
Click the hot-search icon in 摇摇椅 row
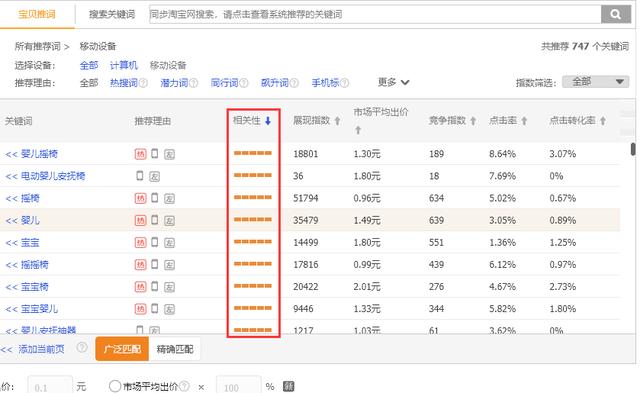point(140,264)
